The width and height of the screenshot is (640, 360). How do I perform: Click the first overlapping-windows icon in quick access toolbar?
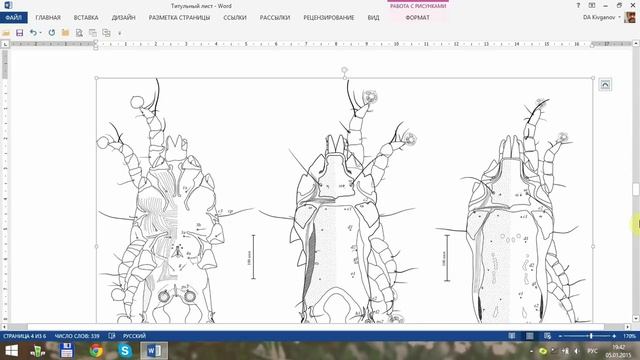pos(93,33)
